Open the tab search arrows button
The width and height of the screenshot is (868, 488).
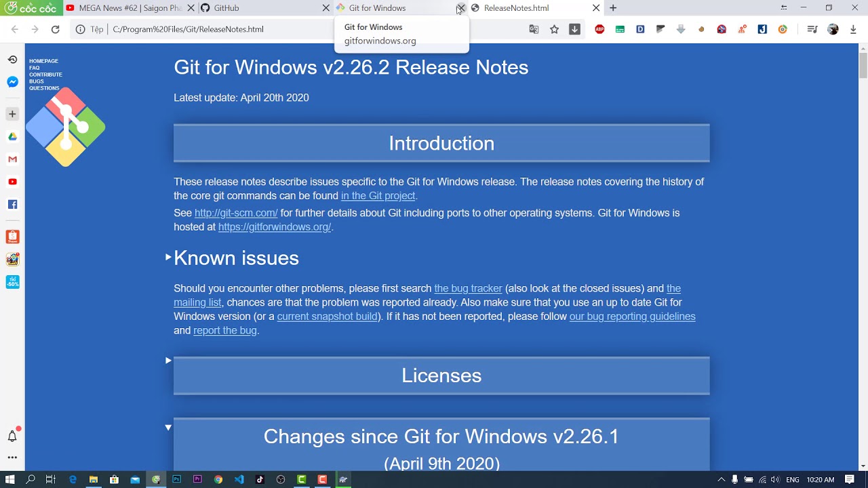point(784,8)
